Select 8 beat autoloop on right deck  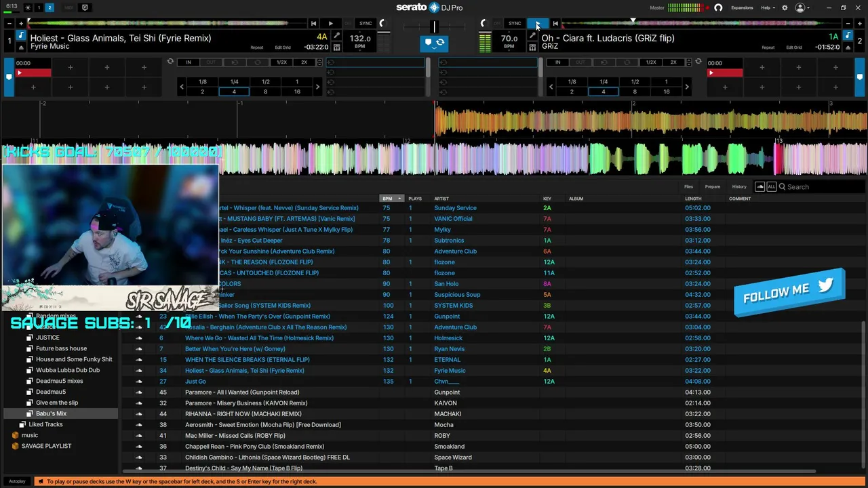635,91
